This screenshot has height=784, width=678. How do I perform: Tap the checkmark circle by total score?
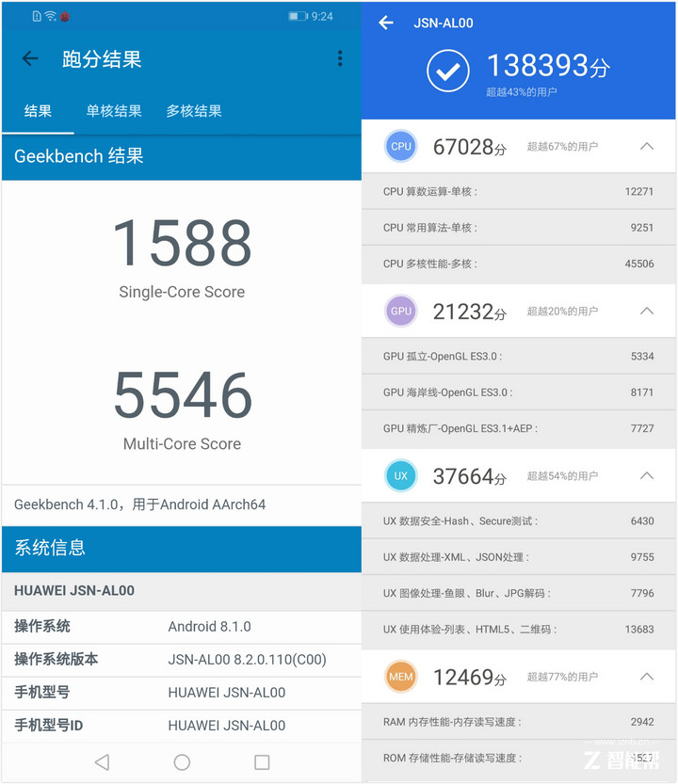(448, 71)
